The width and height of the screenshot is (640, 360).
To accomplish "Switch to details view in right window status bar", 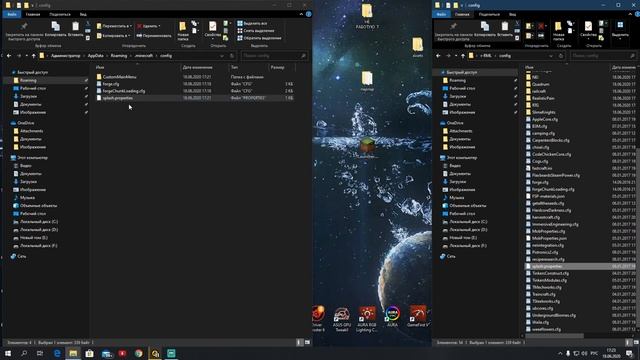I will 628,342.
